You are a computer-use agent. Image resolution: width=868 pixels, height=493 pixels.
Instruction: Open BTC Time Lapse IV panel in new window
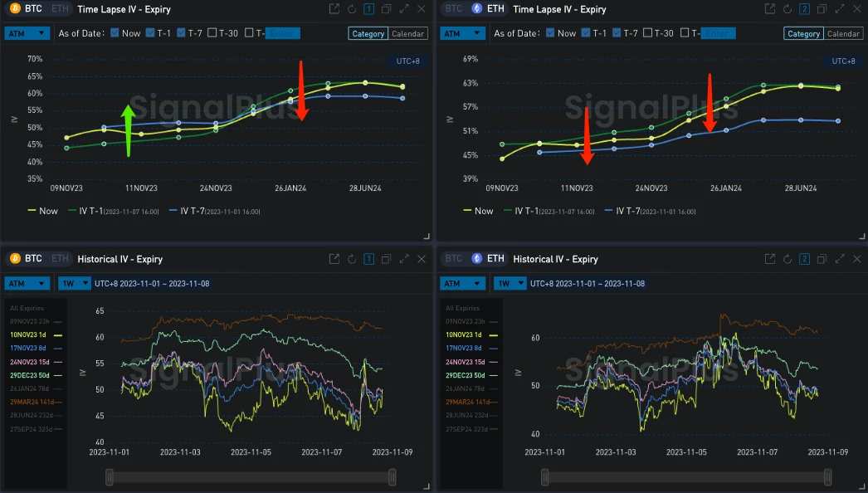tap(334, 9)
